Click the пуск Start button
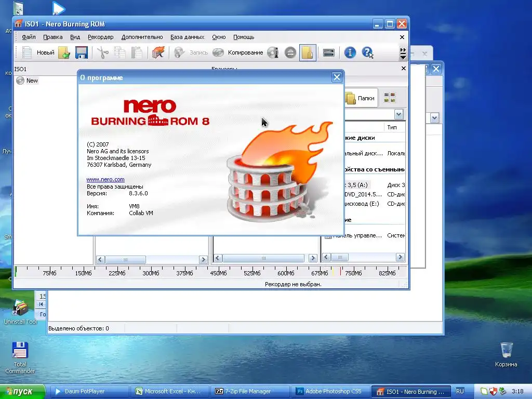532x399 pixels. [22, 392]
